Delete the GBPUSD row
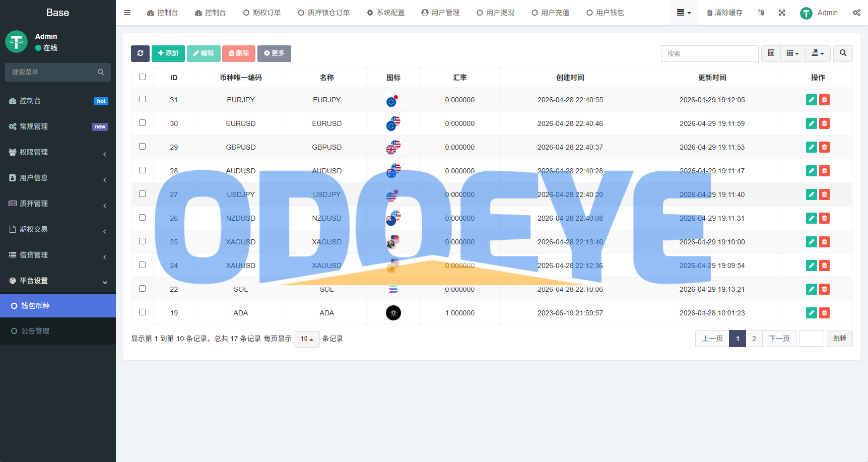Viewport: 868px width, 462px height. tap(824, 147)
